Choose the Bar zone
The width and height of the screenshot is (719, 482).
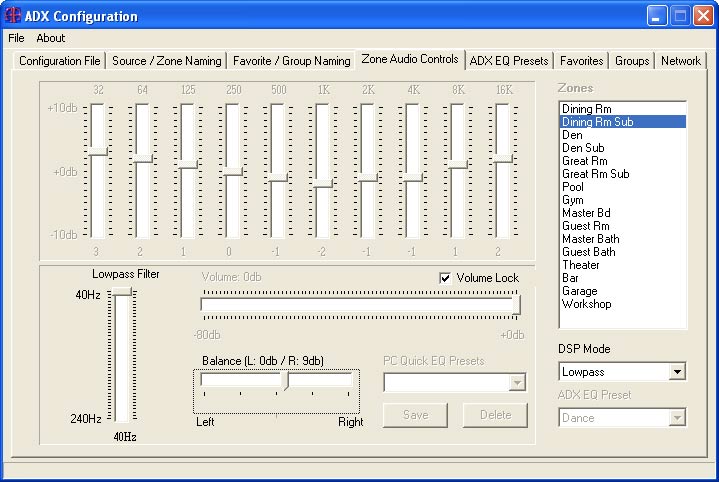pyautogui.click(x=623, y=277)
